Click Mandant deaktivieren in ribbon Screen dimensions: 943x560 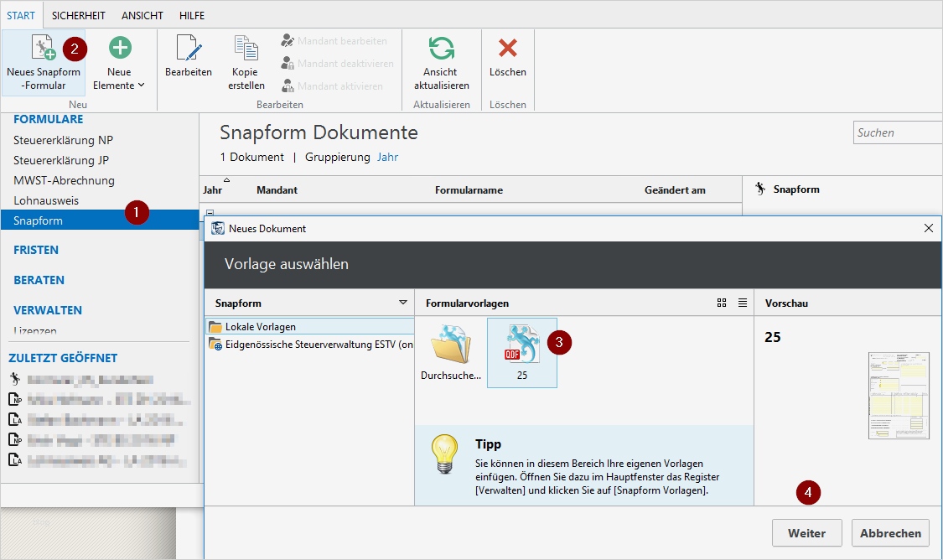click(x=337, y=63)
